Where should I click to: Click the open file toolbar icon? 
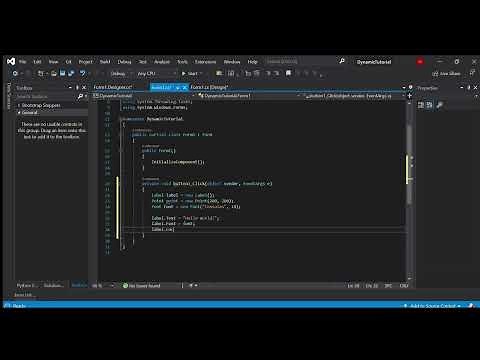[x=54, y=73]
